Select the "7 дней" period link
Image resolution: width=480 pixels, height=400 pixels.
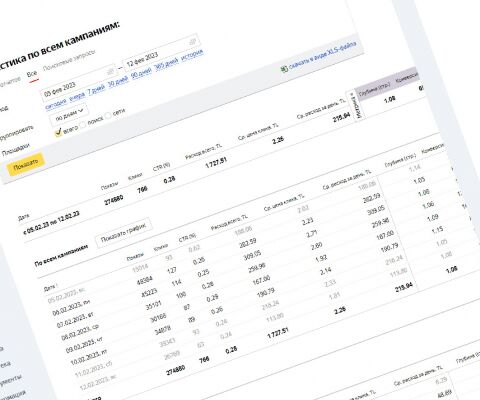point(96,89)
